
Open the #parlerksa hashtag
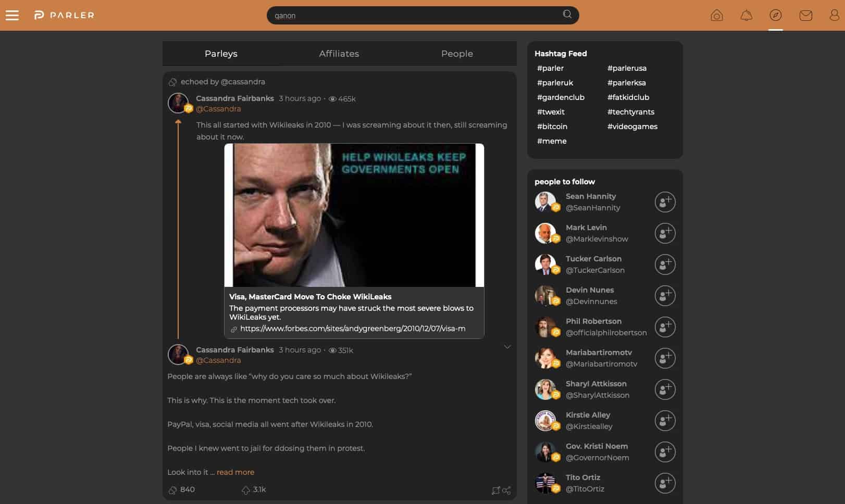pyautogui.click(x=626, y=83)
